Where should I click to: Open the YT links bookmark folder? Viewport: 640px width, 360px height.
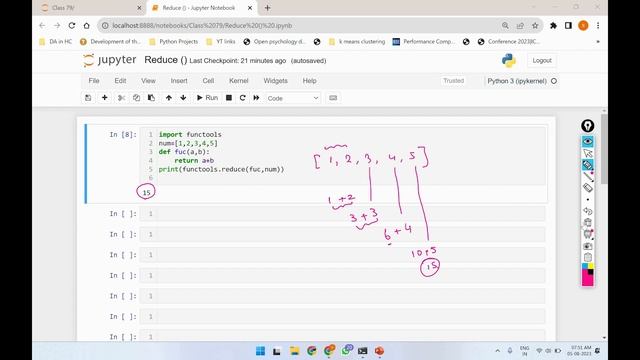[x=221, y=42]
